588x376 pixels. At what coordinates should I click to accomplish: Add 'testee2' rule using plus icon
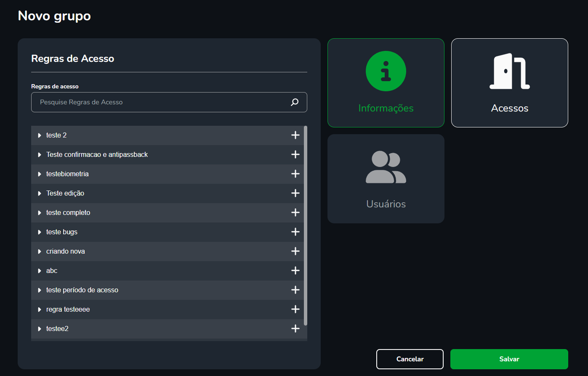click(295, 328)
